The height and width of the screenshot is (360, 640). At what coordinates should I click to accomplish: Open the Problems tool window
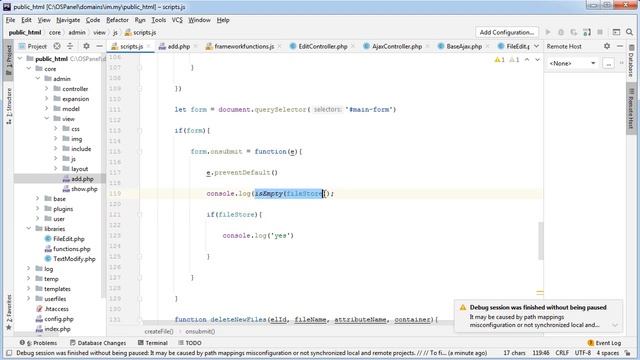pyautogui.click(x=39, y=343)
